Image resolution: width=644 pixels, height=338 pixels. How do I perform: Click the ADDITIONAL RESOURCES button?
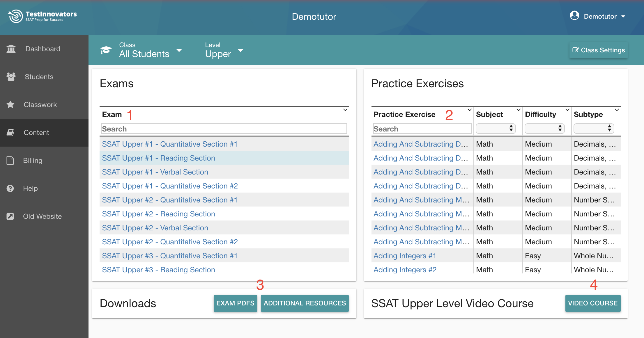pos(305,303)
